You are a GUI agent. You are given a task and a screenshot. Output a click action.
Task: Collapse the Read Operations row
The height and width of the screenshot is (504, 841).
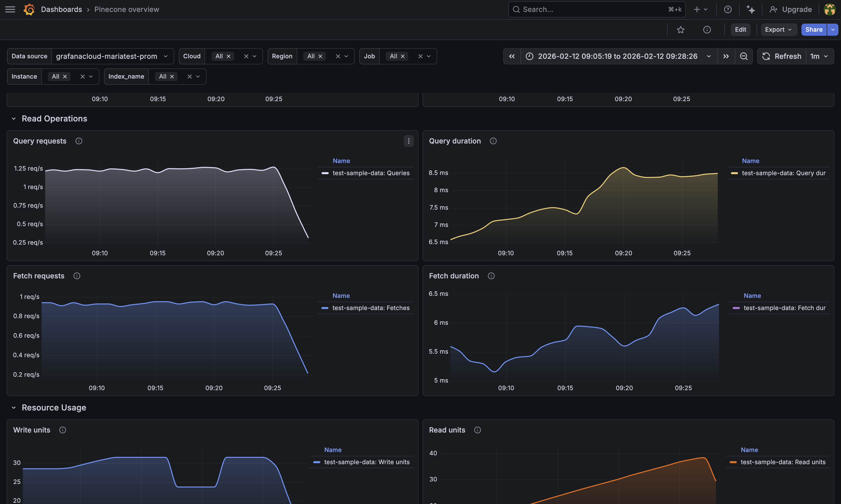14,119
